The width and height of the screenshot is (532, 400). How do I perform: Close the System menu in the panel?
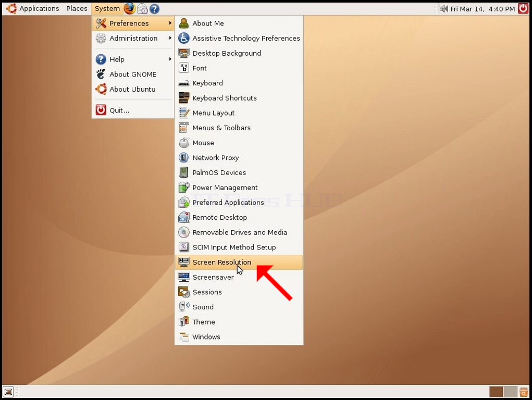tap(107, 8)
